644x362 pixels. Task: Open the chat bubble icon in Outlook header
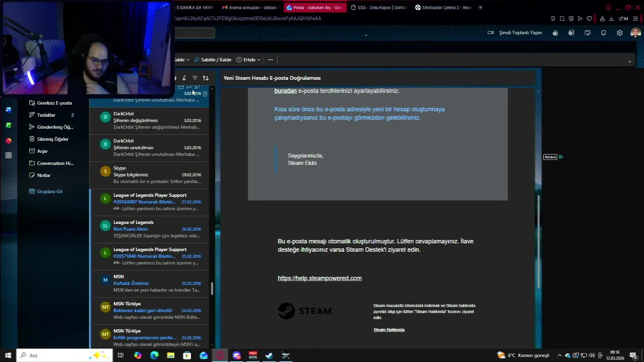point(587,33)
